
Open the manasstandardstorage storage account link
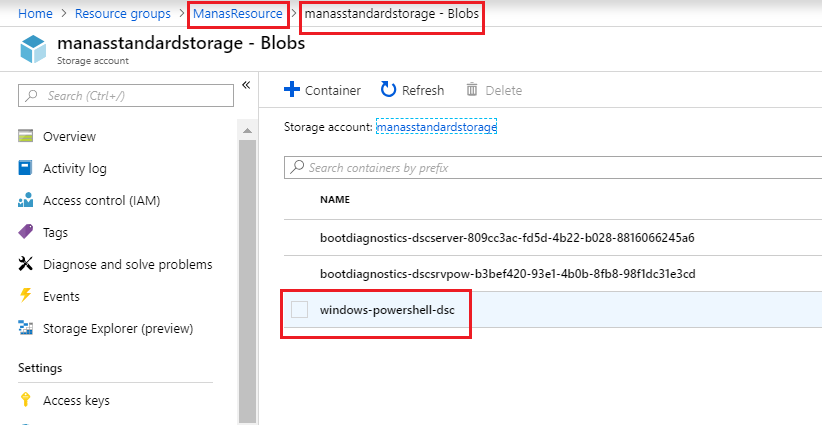(436, 127)
